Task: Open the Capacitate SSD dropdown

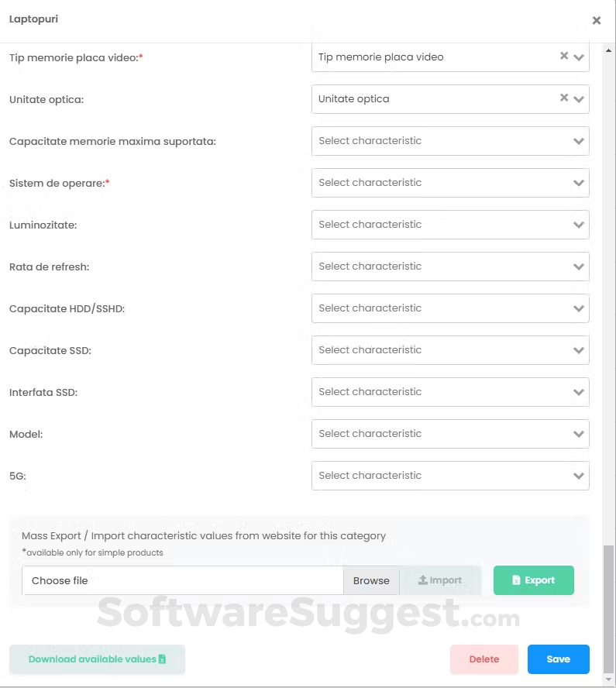Action: (x=450, y=350)
